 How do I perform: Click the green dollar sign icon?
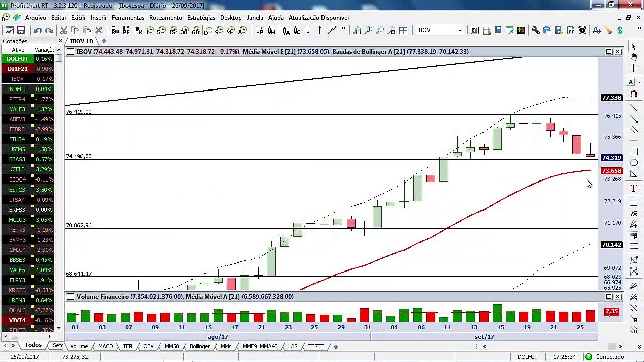click(x=620, y=31)
